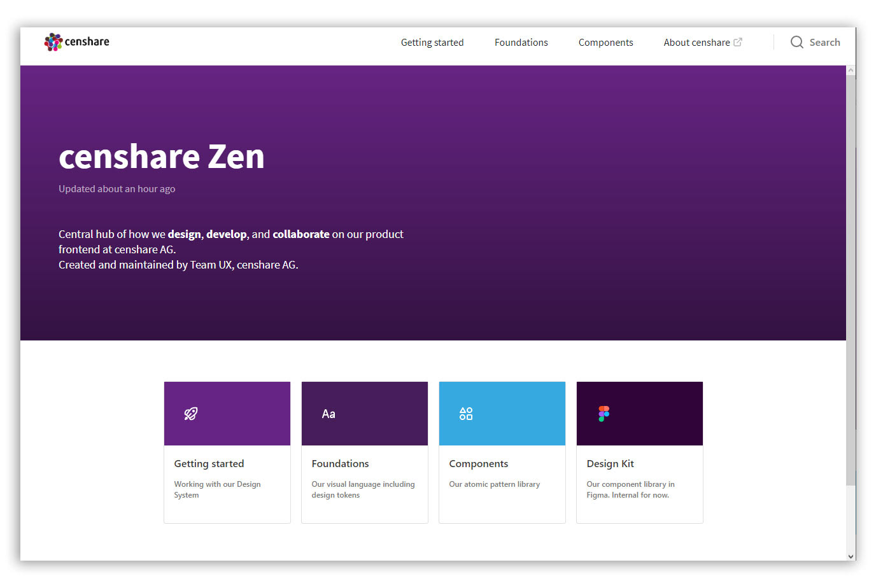The height and width of the screenshot is (588, 876).
Task: Click the scrollbar down arrow
Action: (x=851, y=556)
